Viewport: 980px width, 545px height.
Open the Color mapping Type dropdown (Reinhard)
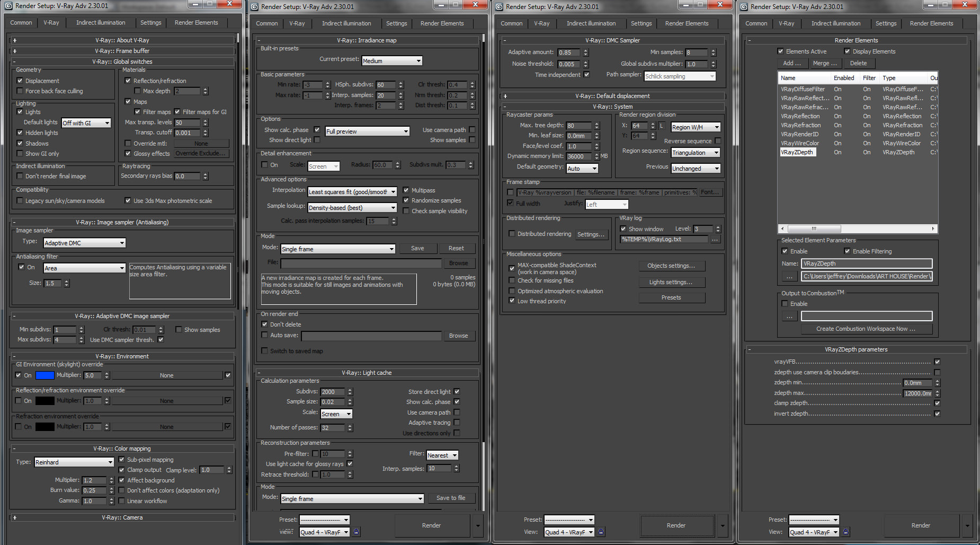pos(74,462)
